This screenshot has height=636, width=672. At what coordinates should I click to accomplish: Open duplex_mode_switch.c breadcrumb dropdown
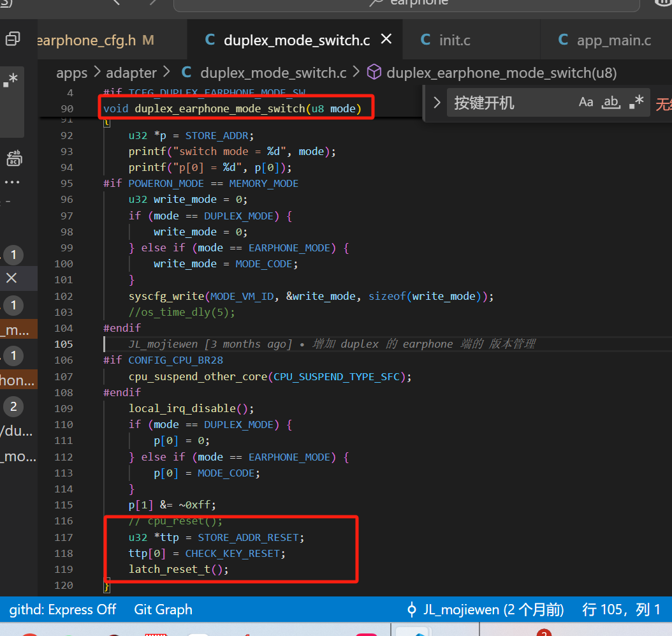tap(274, 73)
